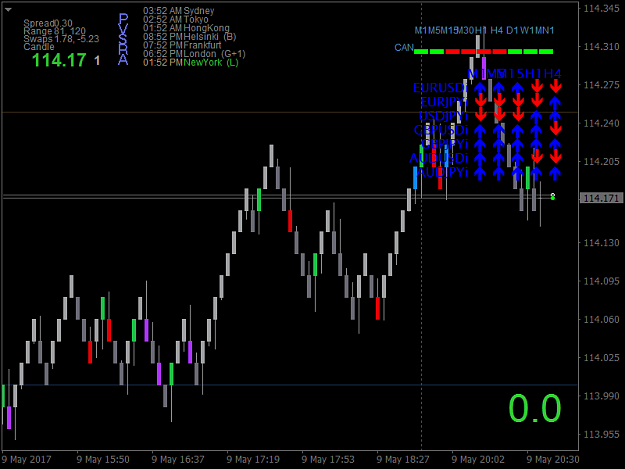
Task: Click the 06:52 PM London (G+1) time
Action: [x=194, y=54]
